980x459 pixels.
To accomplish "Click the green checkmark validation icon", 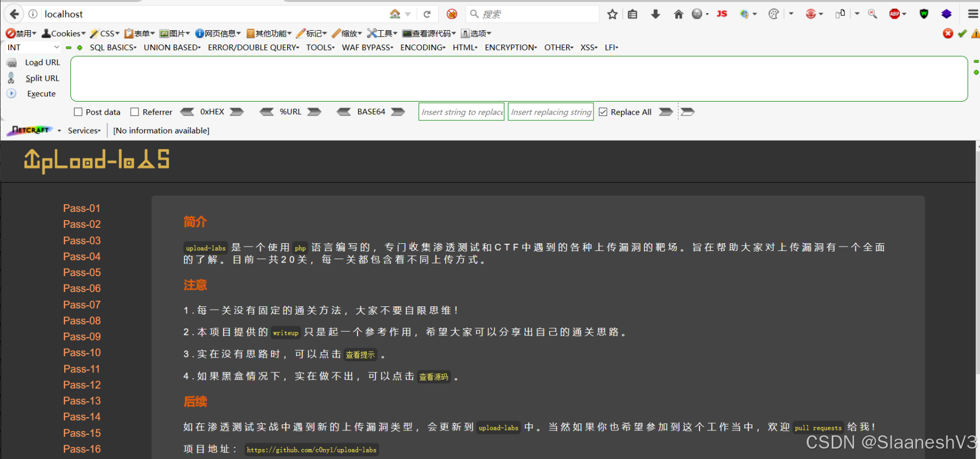I will click(x=962, y=33).
